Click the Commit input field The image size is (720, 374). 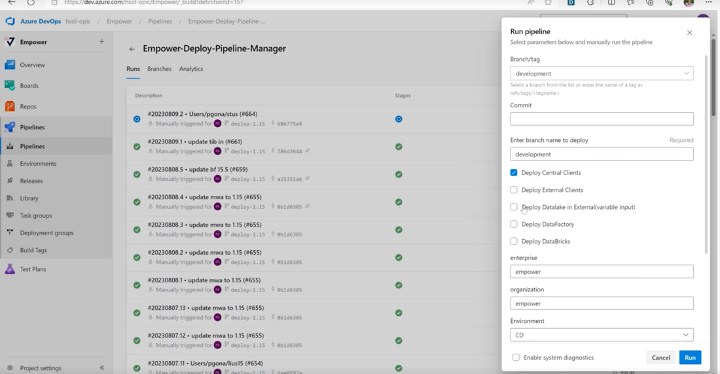point(602,119)
